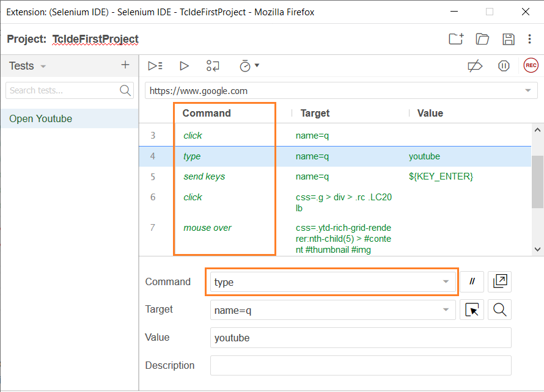Add a new test with plus icon
This screenshot has width=544, height=392.
tap(125, 65)
